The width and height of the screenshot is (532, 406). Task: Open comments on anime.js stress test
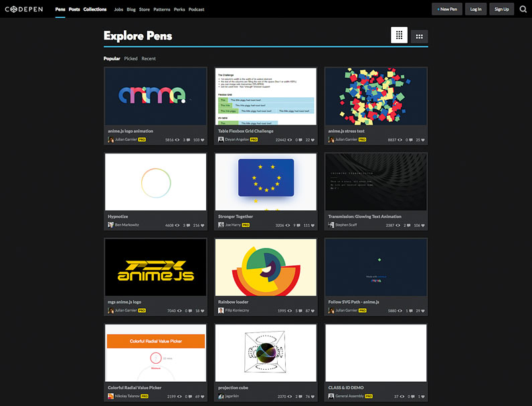point(411,140)
